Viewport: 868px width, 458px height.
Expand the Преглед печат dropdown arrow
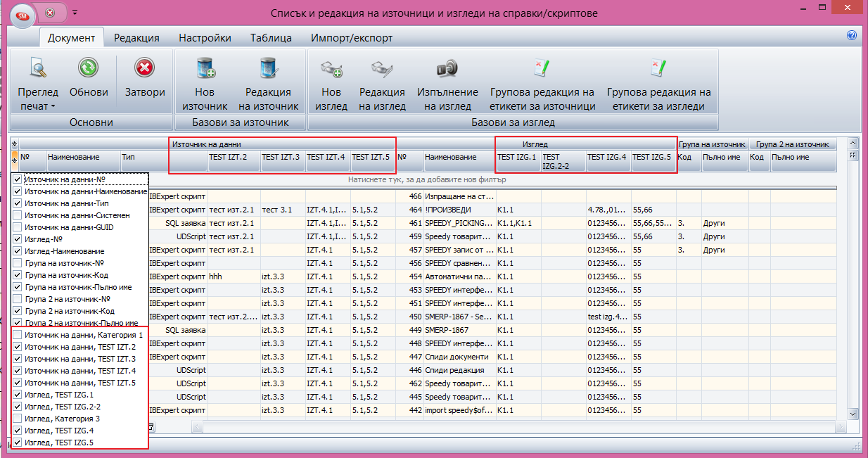point(52,107)
